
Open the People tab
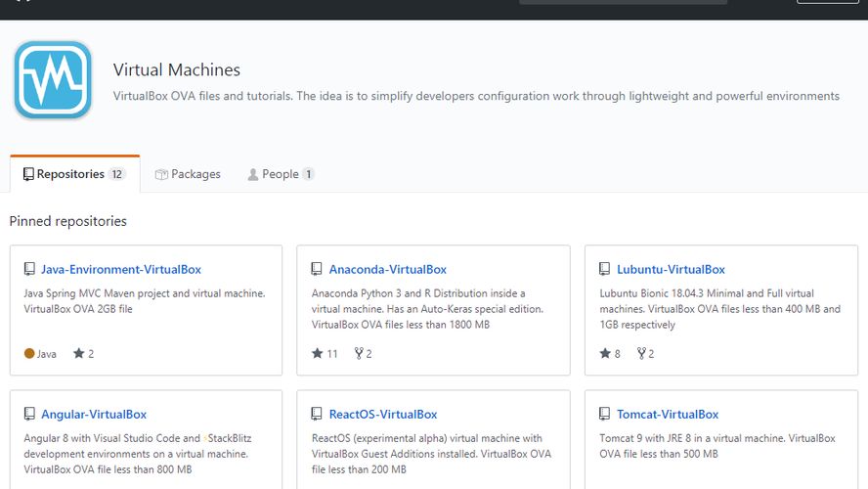coord(280,174)
